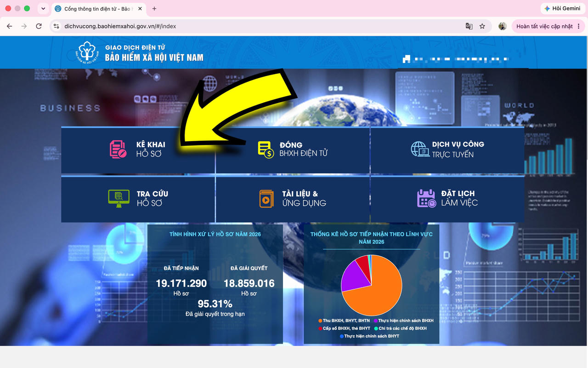Click the THỐNG KÊ HỒ SƠ TIẾP NHẬN heading
This screenshot has width=588, height=368.
click(371, 238)
